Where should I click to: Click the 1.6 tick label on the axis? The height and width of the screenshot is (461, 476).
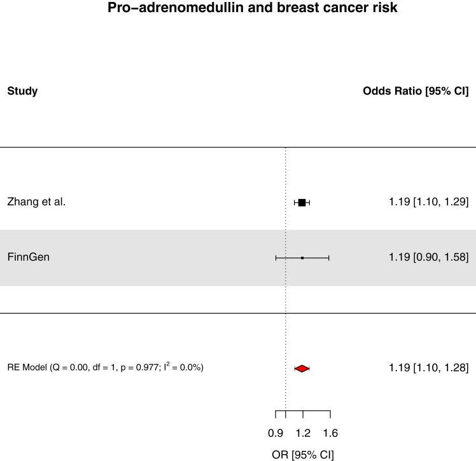coord(330,434)
